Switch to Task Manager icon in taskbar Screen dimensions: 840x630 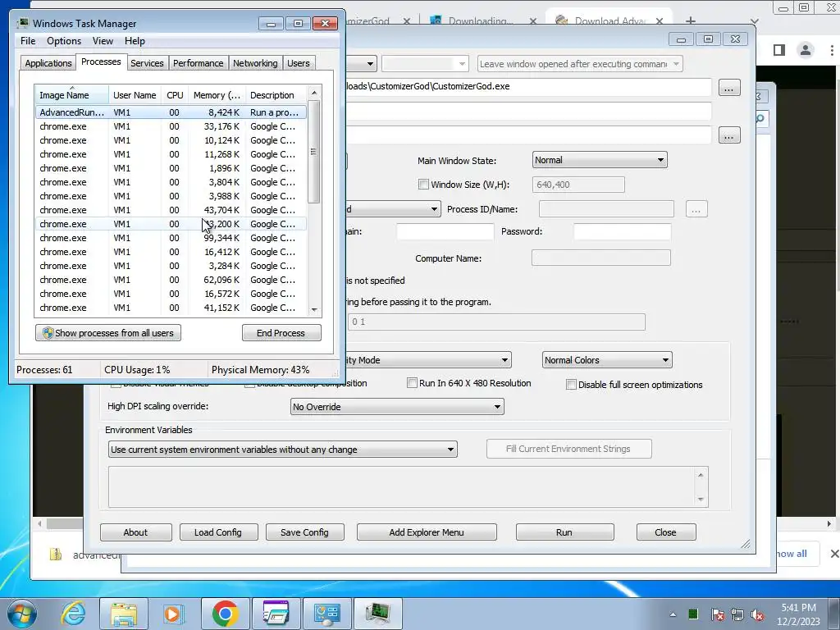click(x=377, y=614)
